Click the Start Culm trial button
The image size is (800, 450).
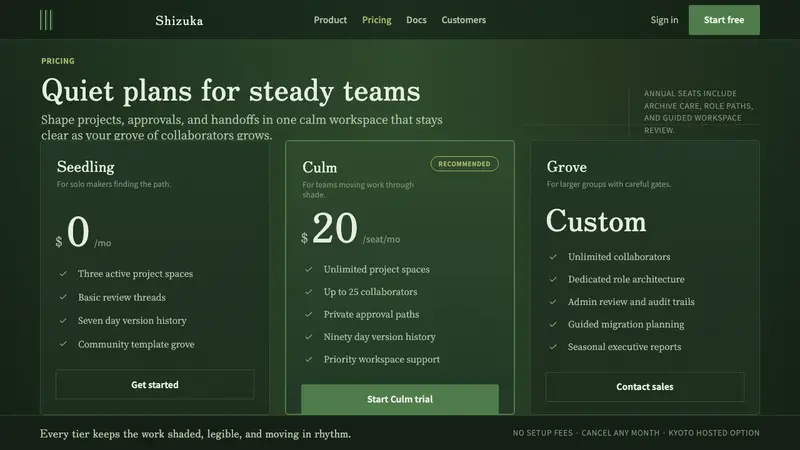pos(399,399)
